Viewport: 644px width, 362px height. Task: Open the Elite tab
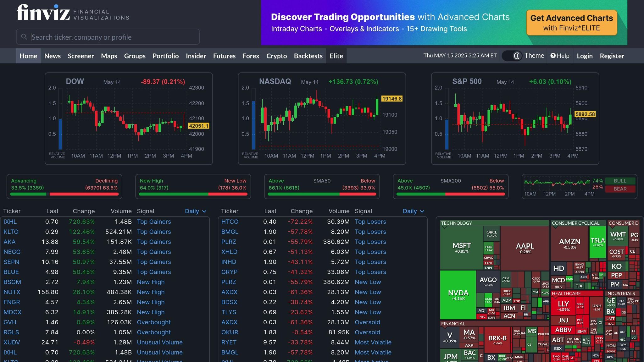pyautogui.click(x=336, y=56)
